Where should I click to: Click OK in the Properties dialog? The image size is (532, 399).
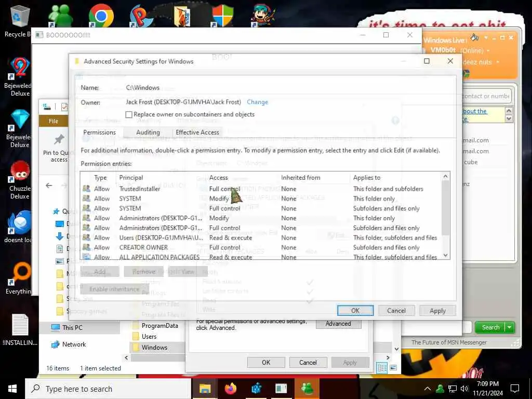[x=266, y=362]
